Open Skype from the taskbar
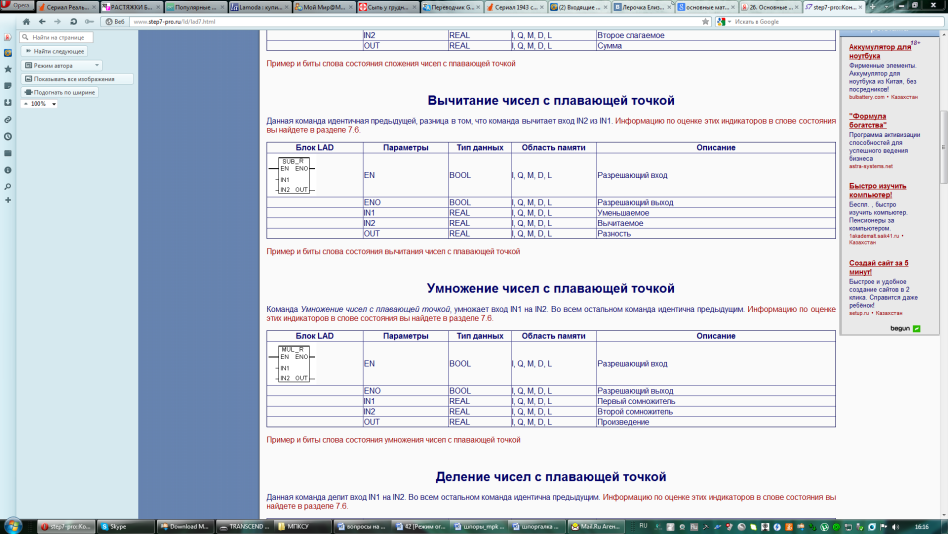This screenshot has width=948, height=534. tap(126, 527)
